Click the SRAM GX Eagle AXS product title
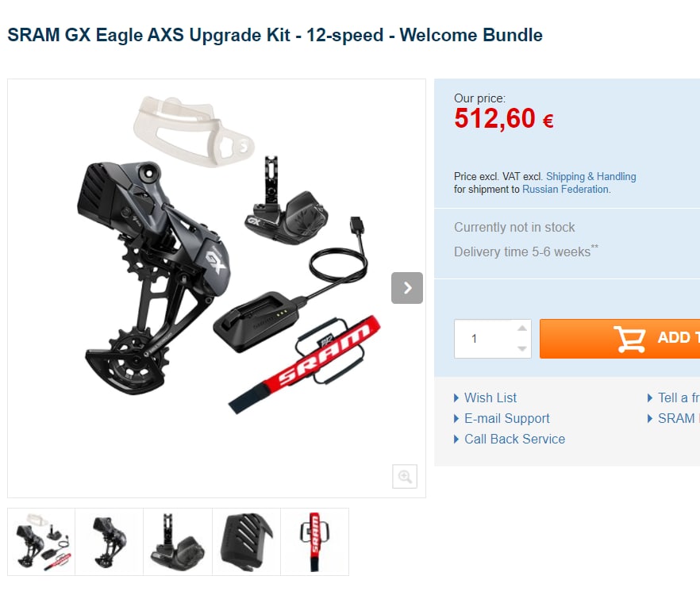The image size is (700, 599). (275, 35)
